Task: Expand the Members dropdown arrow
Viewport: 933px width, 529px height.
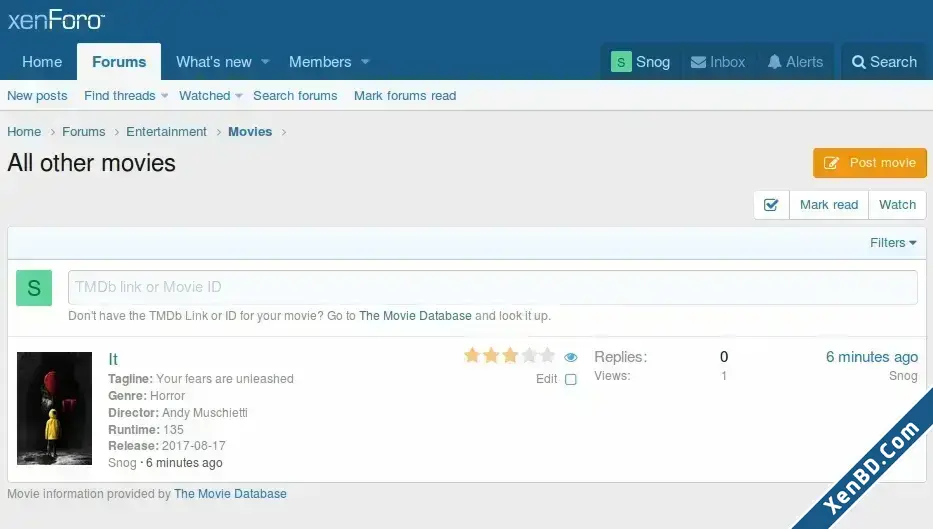Action: tap(365, 62)
